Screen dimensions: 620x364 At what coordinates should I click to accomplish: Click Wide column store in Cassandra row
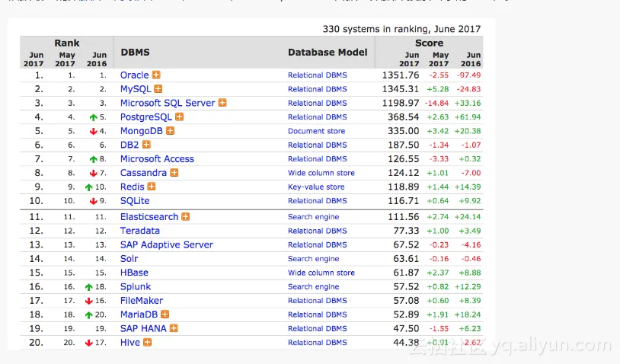pos(321,173)
